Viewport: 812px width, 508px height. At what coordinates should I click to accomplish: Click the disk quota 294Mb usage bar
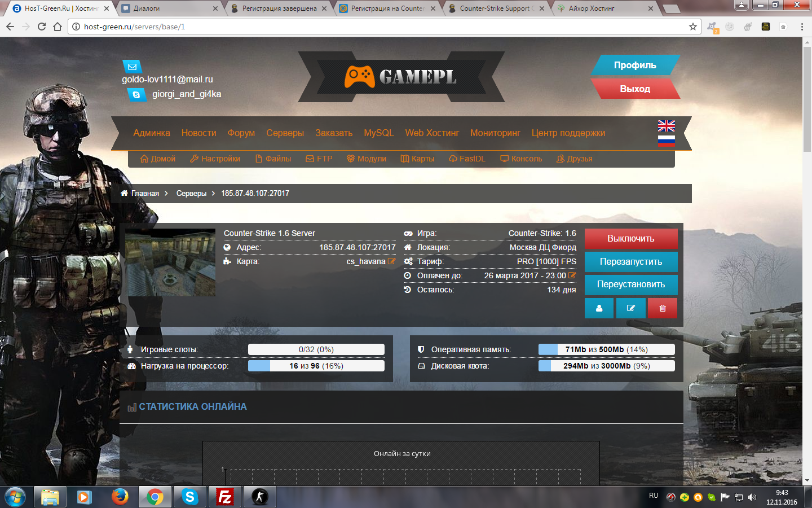(x=607, y=366)
